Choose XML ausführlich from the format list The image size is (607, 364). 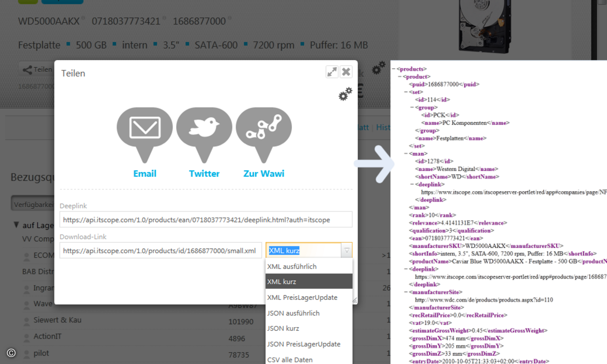pos(309,266)
